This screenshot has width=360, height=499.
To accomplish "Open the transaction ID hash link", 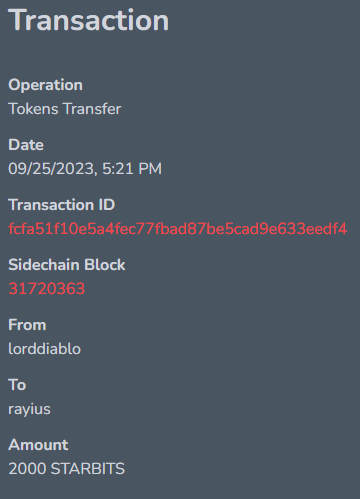I will click(x=178, y=229).
